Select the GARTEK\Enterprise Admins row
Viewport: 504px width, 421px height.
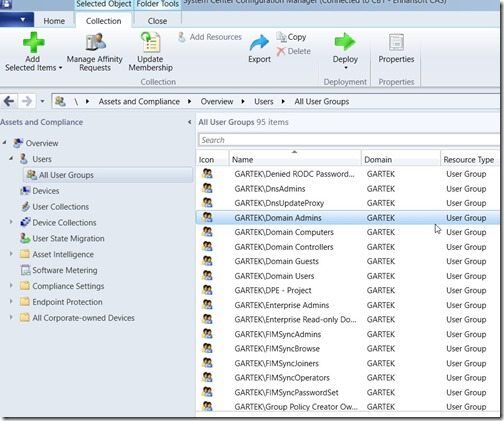[x=348, y=305]
